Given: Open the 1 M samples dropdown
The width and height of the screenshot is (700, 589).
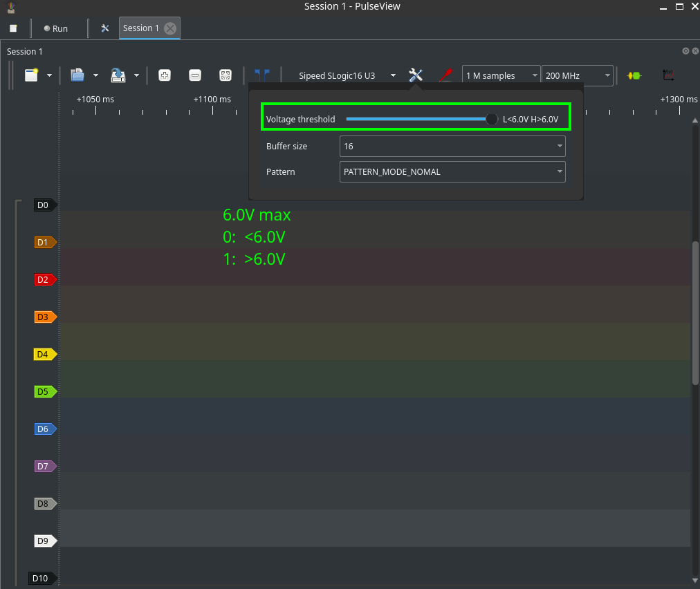Looking at the screenshot, I should (x=501, y=75).
